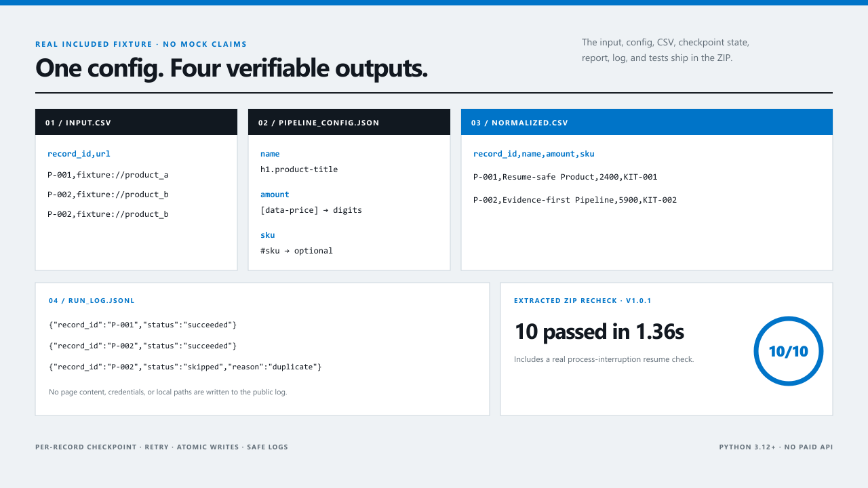Image resolution: width=868 pixels, height=488 pixels.
Task: Click the 'h1.product-title' selector value
Action: (299, 169)
